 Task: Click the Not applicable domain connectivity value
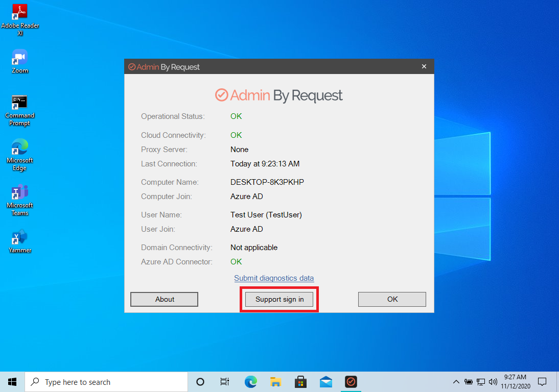[254, 248]
